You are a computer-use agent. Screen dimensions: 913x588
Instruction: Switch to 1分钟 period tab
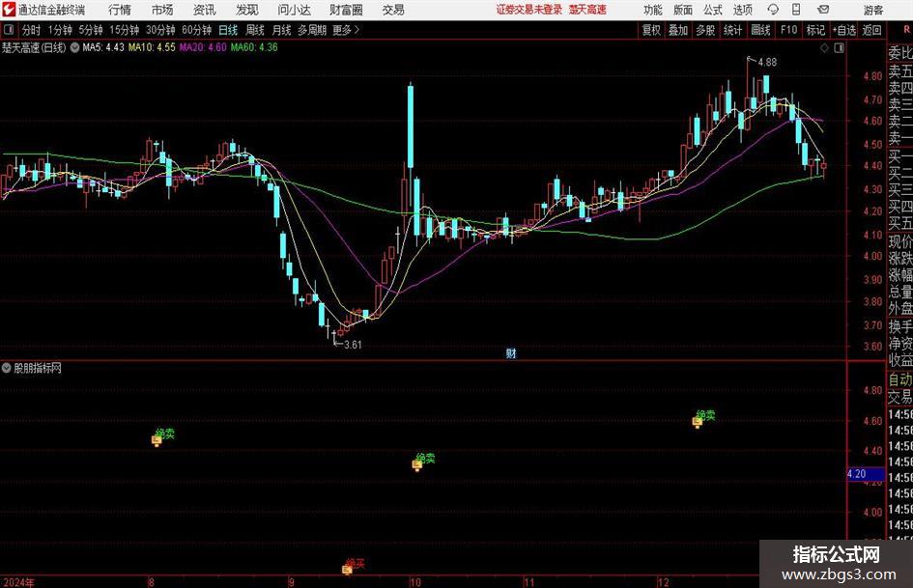[x=60, y=30]
